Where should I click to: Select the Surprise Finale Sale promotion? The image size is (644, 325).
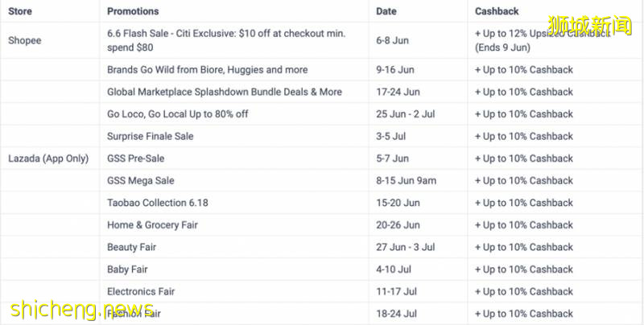tap(151, 136)
